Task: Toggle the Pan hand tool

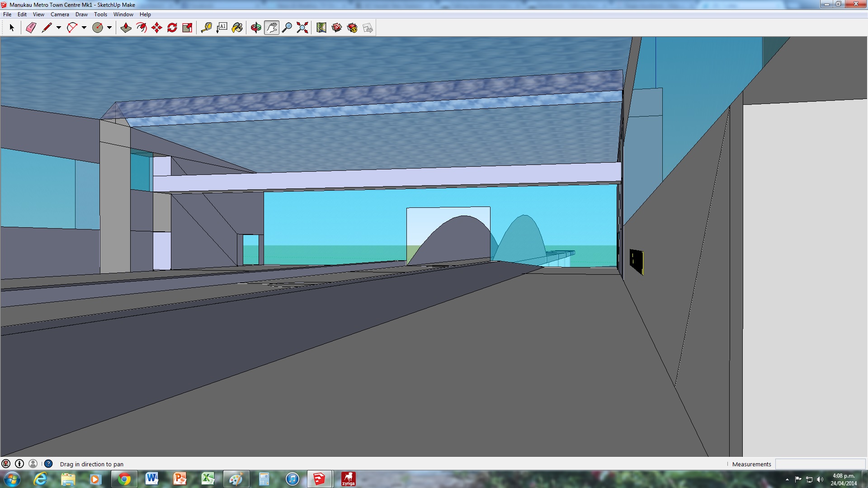Action: (271, 28)
